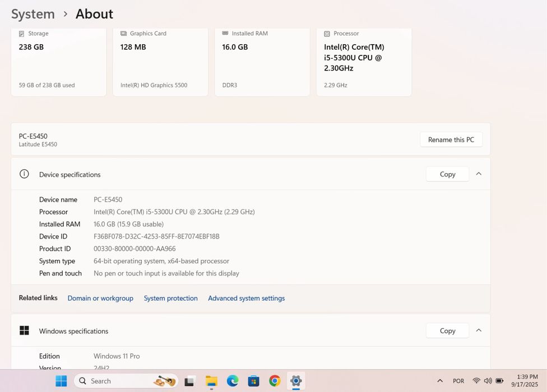Open the System protection link
This screenshot has height=392, width=547.
point(170,298)
